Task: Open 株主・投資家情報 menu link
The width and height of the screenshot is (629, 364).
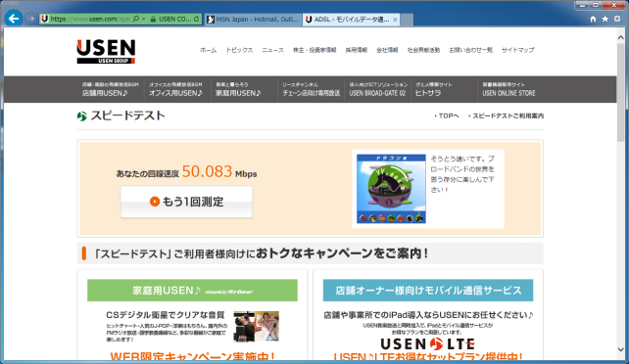Action: pyautogui.click(x=314, y=50)
